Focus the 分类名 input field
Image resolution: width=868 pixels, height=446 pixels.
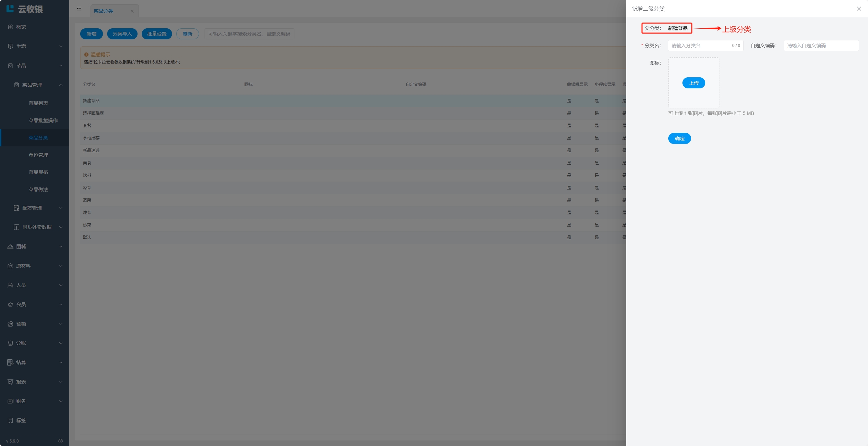pos(700,46)
